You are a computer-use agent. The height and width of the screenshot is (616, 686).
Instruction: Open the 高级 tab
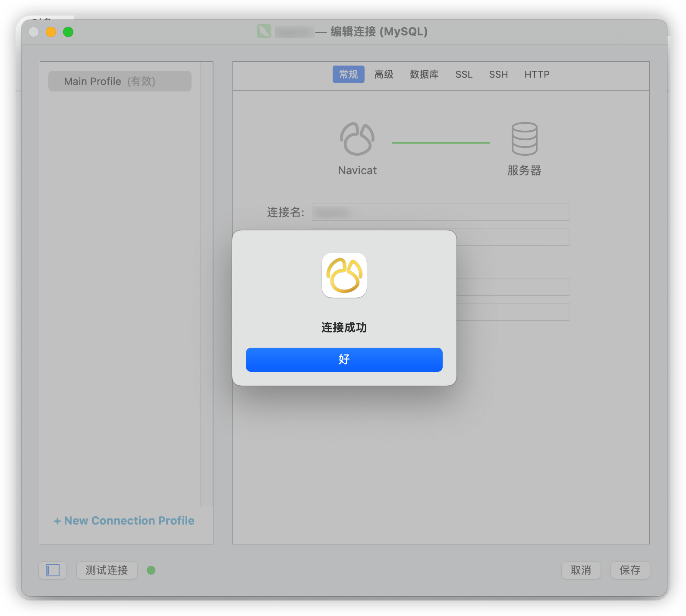coord(384,74)
